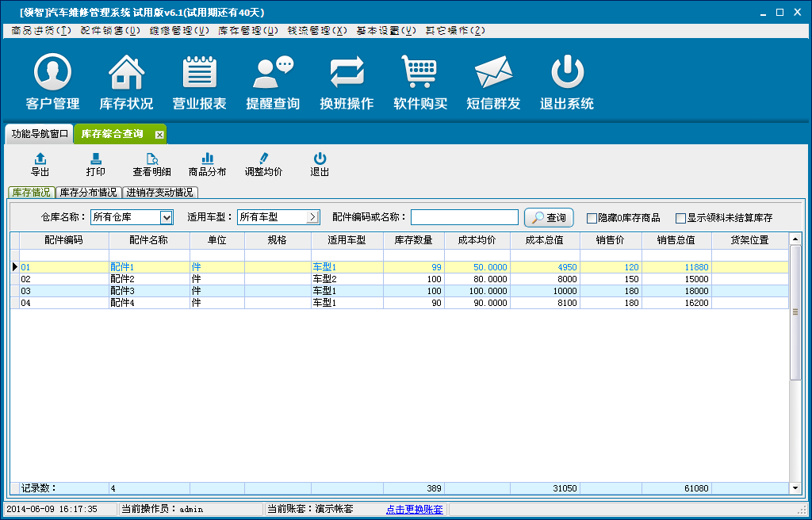Image resolution: width=812 pixels, height=520 pixels.
Task: Click 调整均价 adjust price icon
Action: [x=263, y=159]
